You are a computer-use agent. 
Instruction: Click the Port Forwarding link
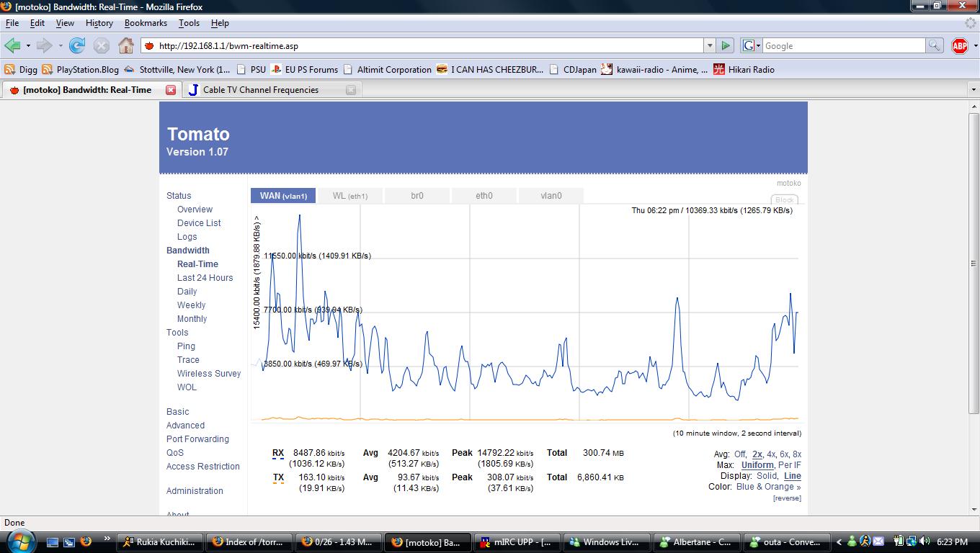(x=197, y=439)
